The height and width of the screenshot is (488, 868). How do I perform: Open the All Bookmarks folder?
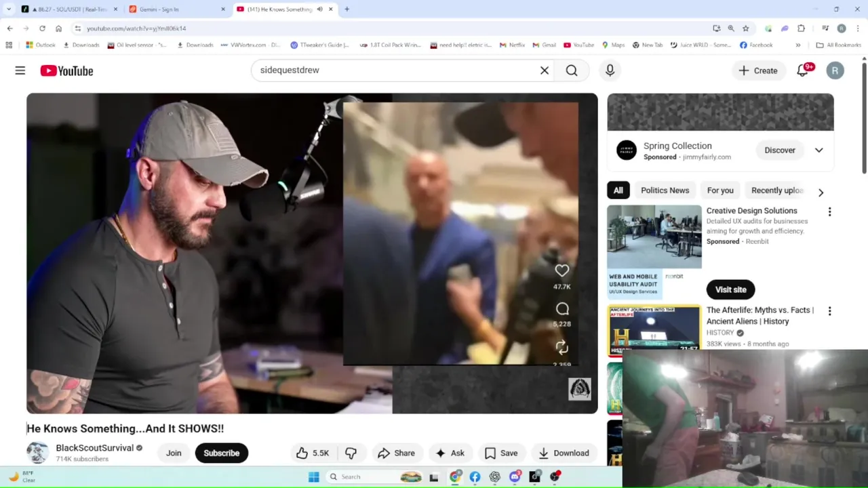(x=839, y=45)
